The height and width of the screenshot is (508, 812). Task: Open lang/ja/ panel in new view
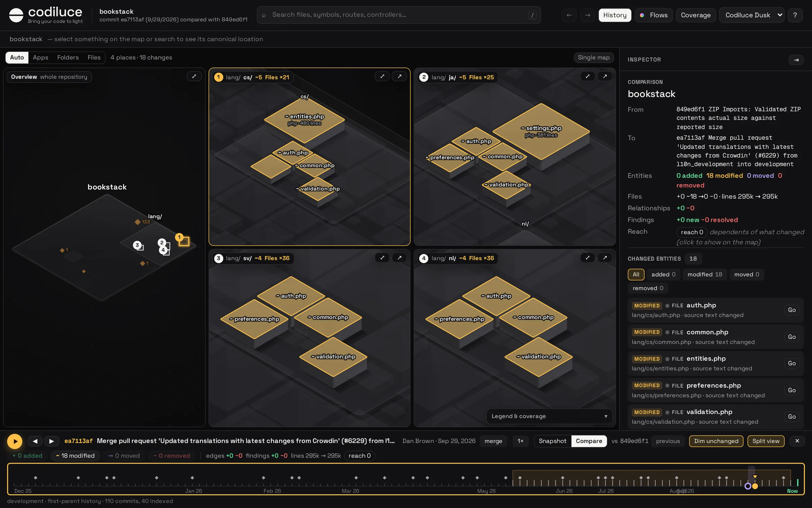[x=605, y=77]
